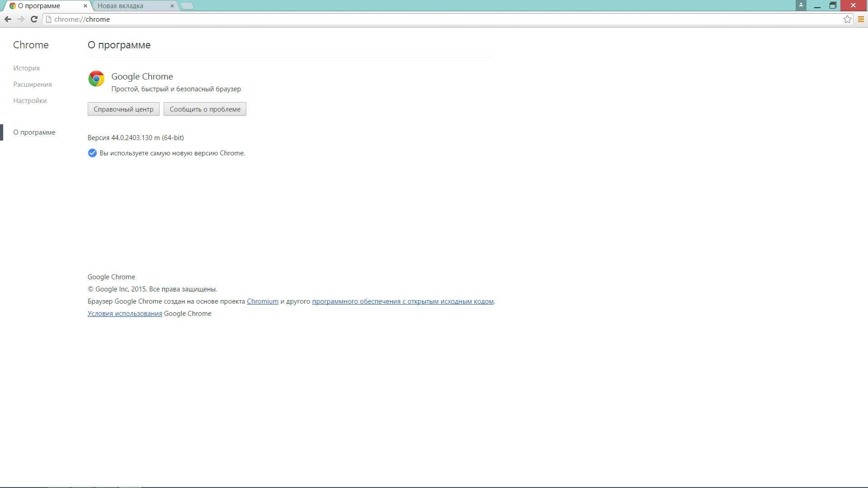Click the 'Chrome' sidebar heading
The width and height of the screenshot is (868, 488).
pyautogui.click(x=31, y=45)
